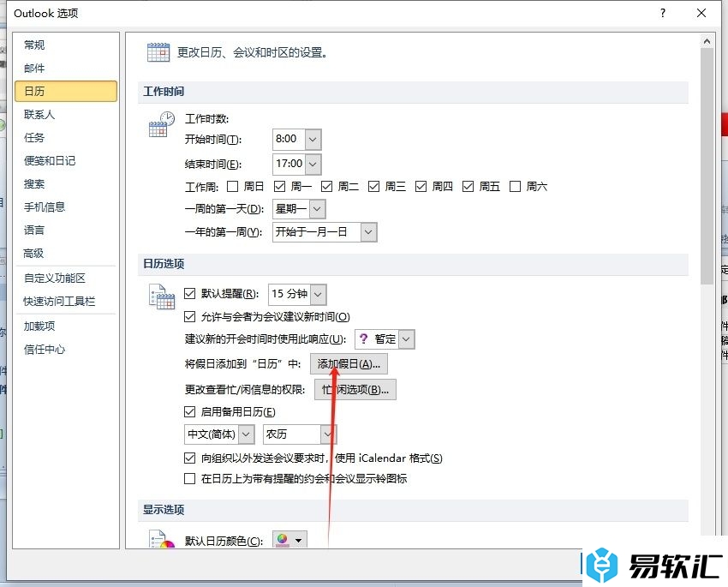
Task: Open the 默认日历颜色 color picker
Action: pos(289,540)
